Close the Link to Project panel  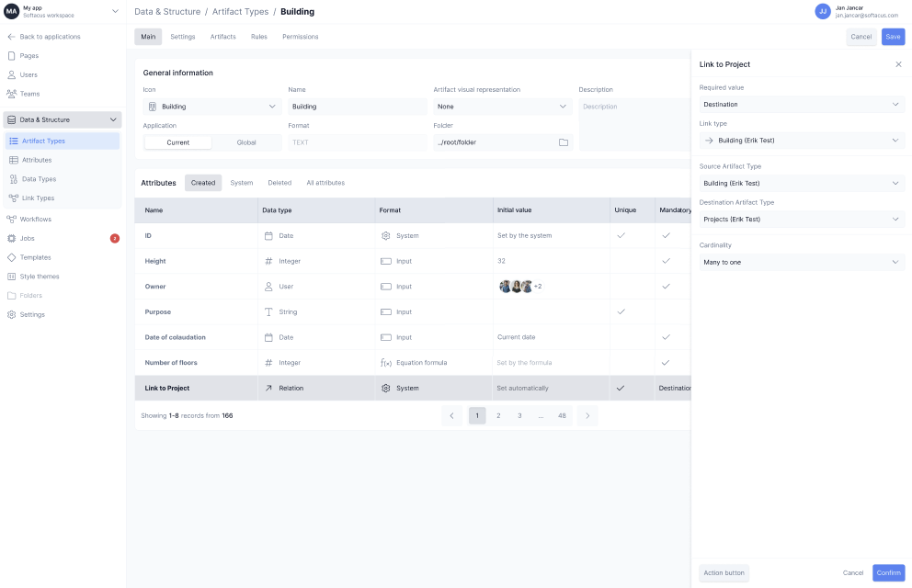point(898,64)
